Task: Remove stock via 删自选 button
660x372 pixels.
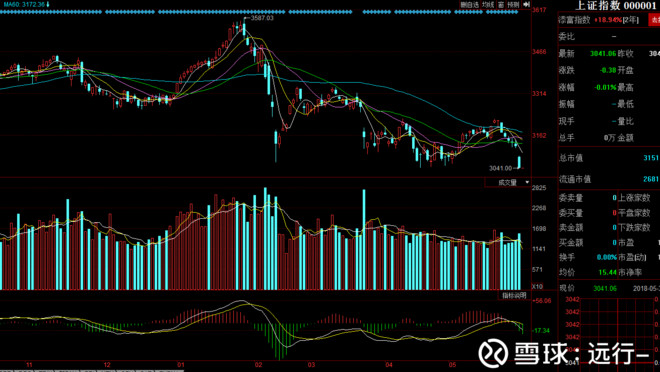Action: (x=470, y=5)
